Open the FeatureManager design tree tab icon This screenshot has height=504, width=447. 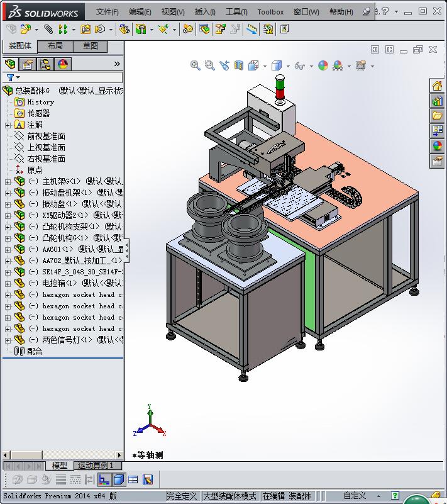click(10, 64)
